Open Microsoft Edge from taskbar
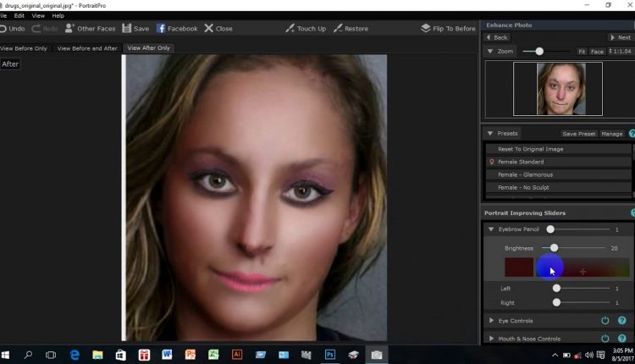Screen dimensions: 635x364 point(75,355)
